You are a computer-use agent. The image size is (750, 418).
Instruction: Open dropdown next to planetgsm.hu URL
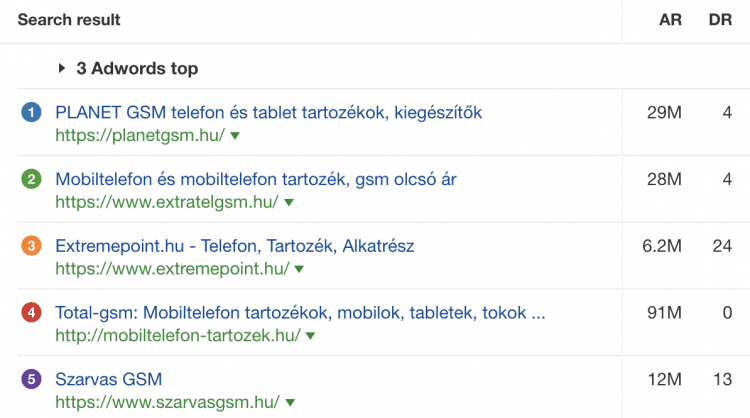[235, 135]
